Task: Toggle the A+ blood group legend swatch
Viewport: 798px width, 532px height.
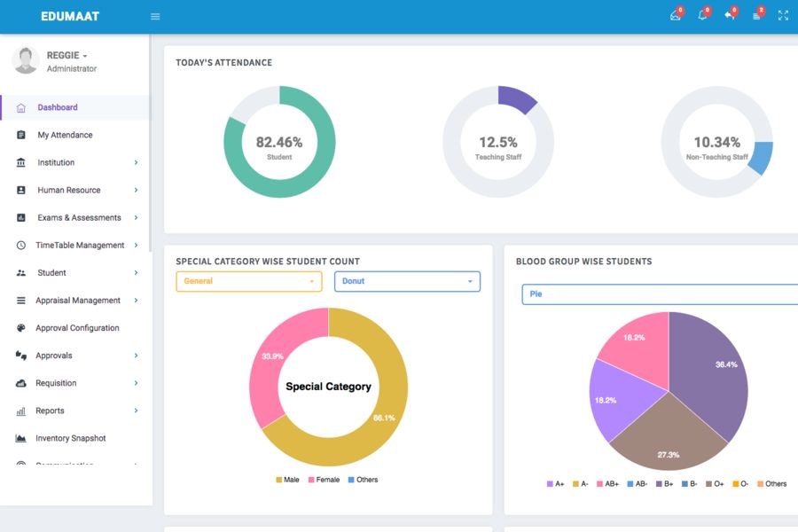Action: coord(550,483)
